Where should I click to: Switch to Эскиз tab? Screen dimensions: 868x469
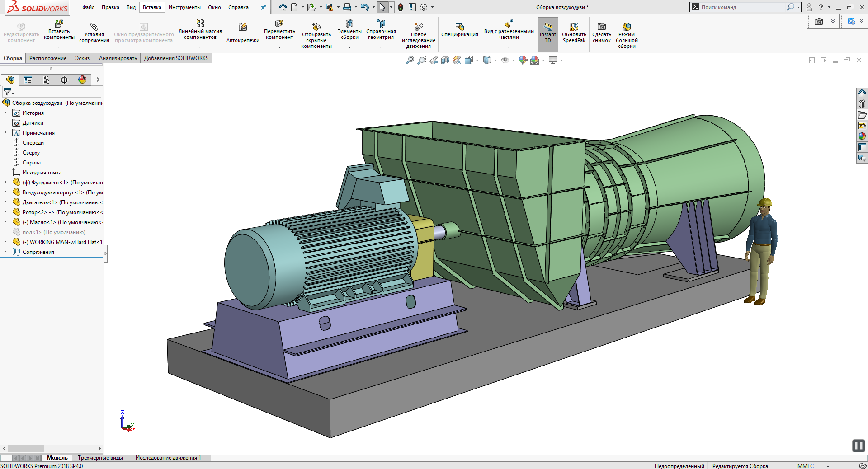[82, 58]
